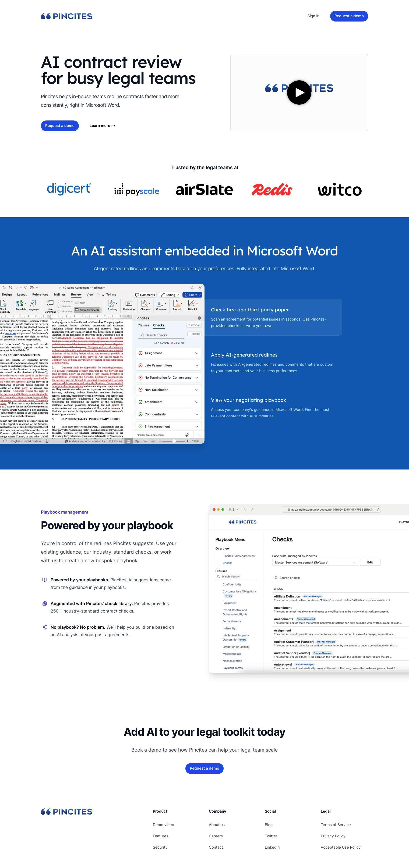This screenshot has height=868, width=409.
Task: Open the References ribbon tab
Action: tap(40, 294)
